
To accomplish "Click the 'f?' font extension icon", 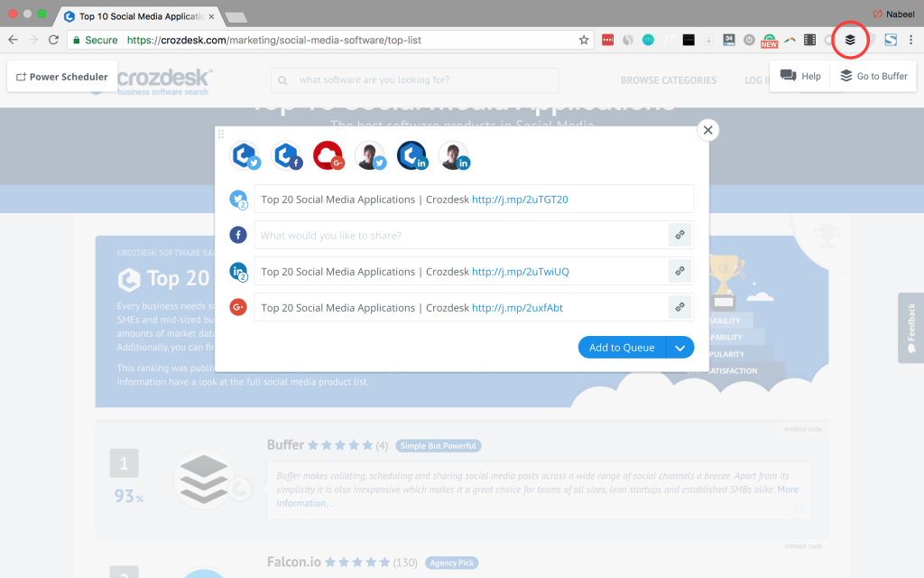I will click(x=669, y=40).
